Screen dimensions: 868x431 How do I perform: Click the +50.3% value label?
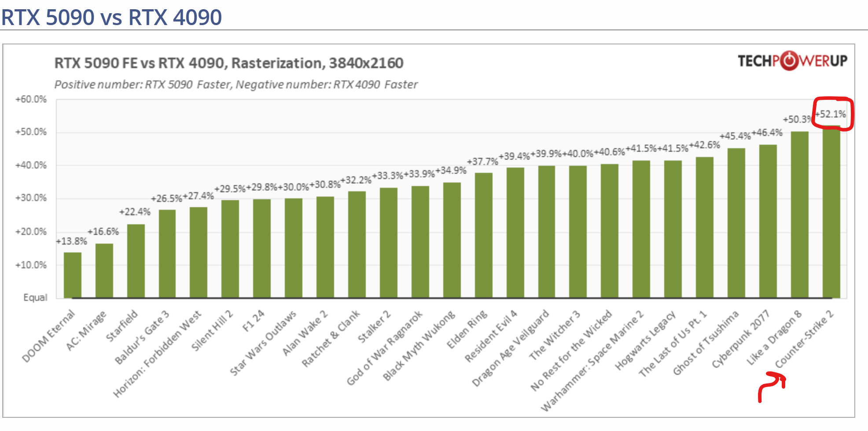(x=798, y=119)
